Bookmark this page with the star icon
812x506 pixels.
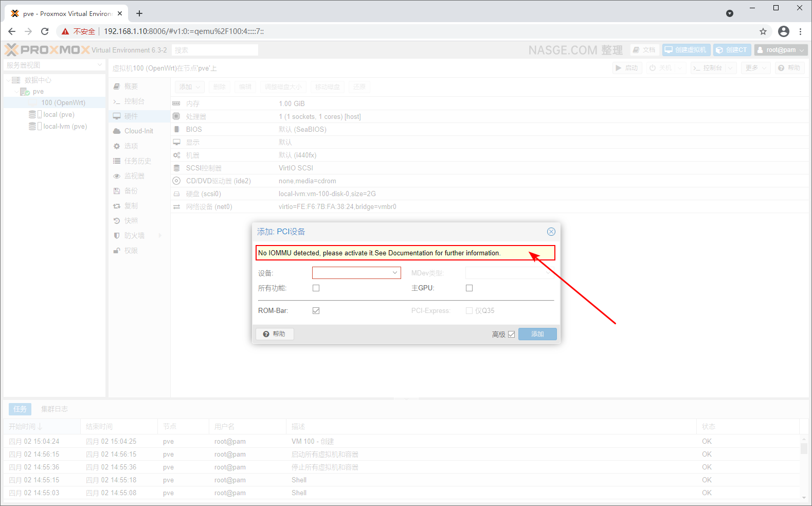click(763, 31)
